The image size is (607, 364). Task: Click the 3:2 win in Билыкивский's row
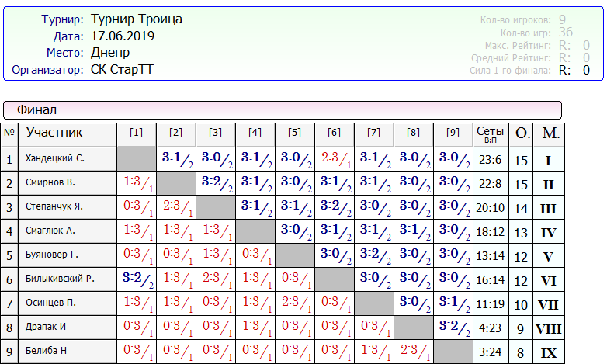(x=137, y=279)
